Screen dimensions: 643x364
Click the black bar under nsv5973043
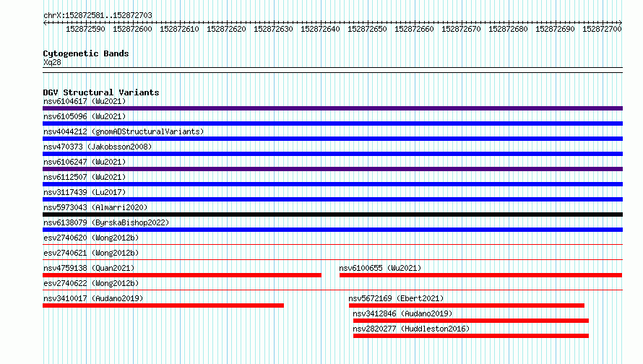click(x=332, y=214)
